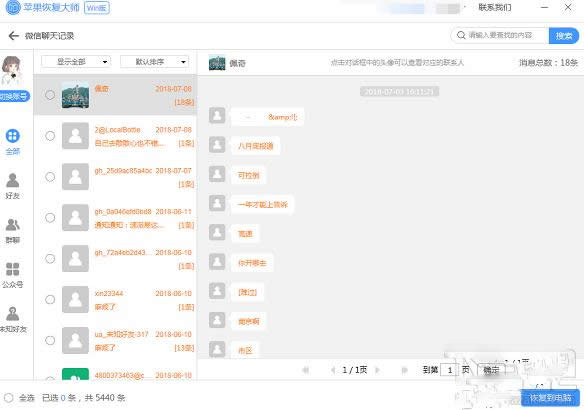584x410 pixels.
Task: Expand the 显示全部 dropdown
Action: pyautogui.click(x=76, y=62)
